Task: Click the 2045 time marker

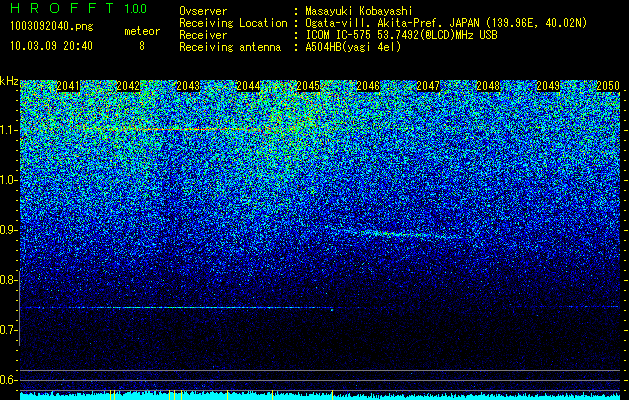Action: point(308,86)
